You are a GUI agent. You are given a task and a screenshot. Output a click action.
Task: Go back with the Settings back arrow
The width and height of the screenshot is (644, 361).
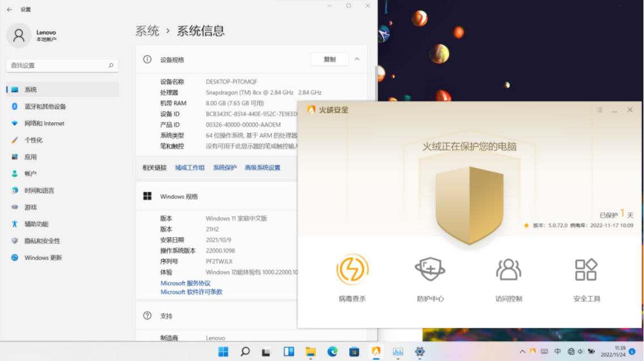(10, 9)
